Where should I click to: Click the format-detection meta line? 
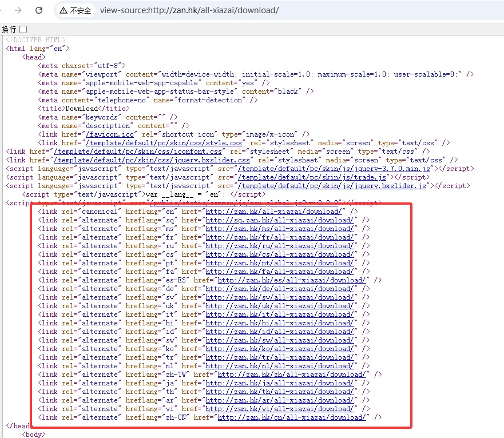click(x=148, y=100)
